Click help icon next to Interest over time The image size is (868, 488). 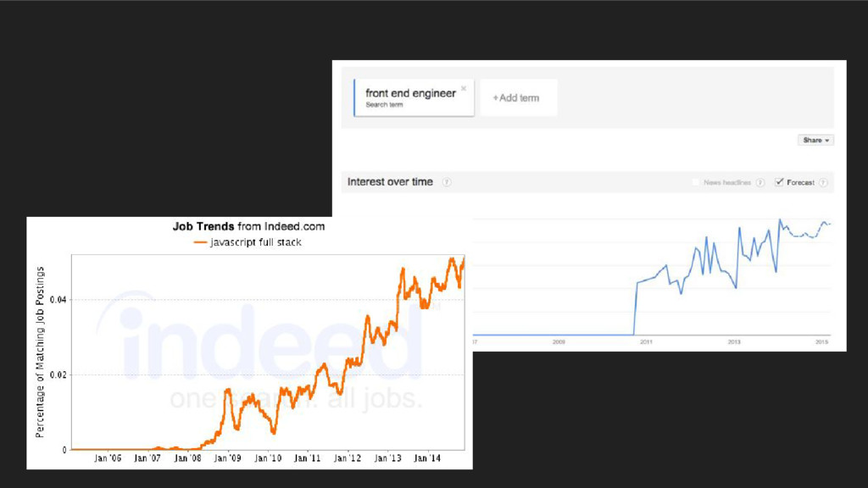[447, 182]
